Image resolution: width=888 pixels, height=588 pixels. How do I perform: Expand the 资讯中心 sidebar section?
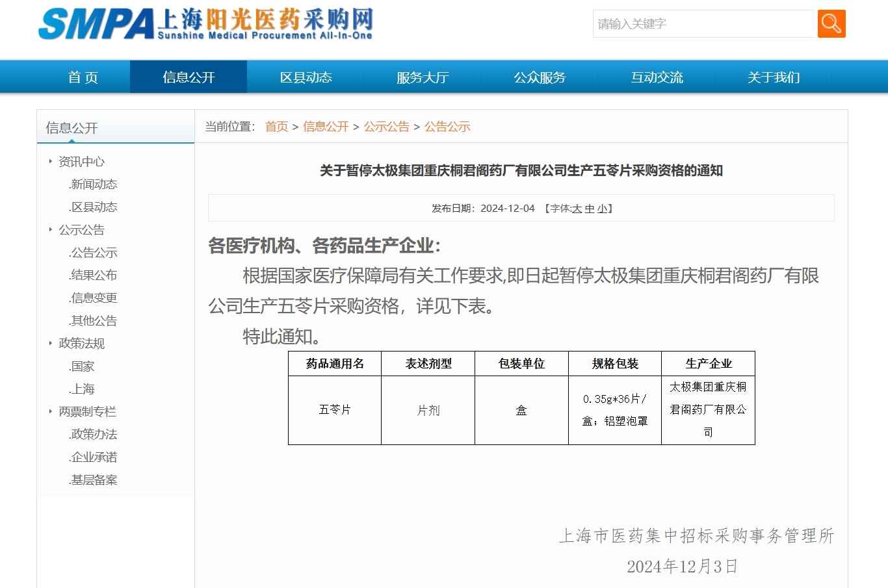(x=81, y=161)
